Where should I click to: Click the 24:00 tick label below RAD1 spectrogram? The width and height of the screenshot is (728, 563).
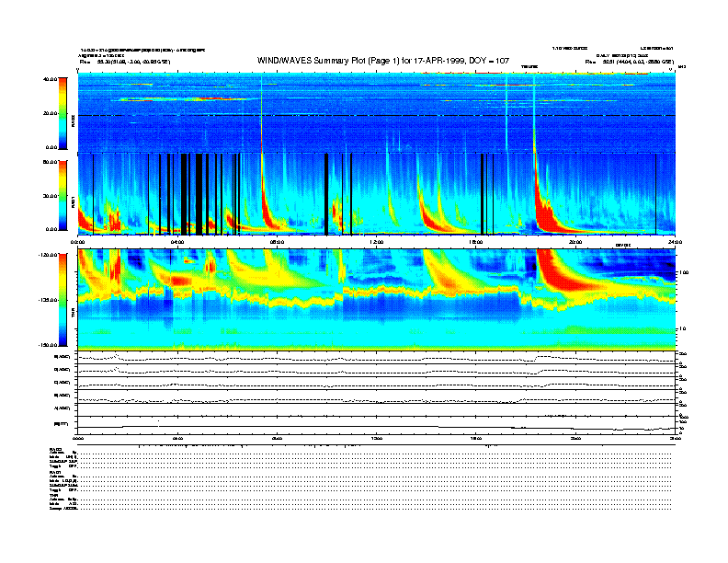click(675, 242)
